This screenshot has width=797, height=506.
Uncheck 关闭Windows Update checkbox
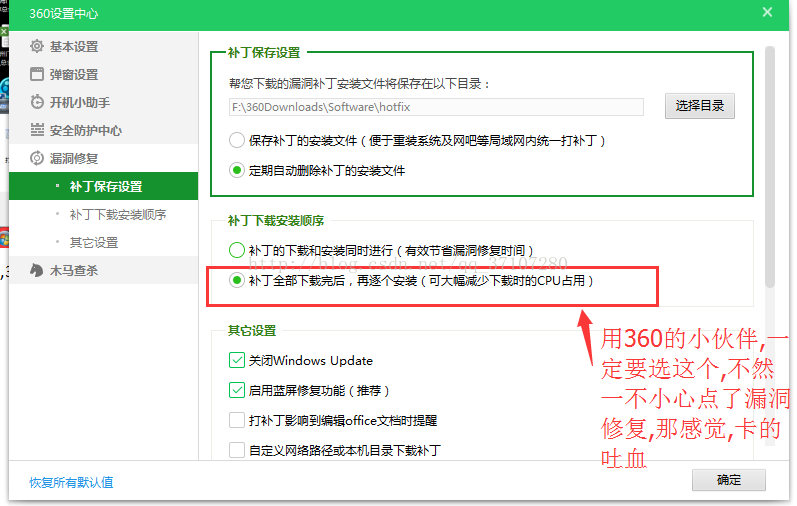[237, 360]
